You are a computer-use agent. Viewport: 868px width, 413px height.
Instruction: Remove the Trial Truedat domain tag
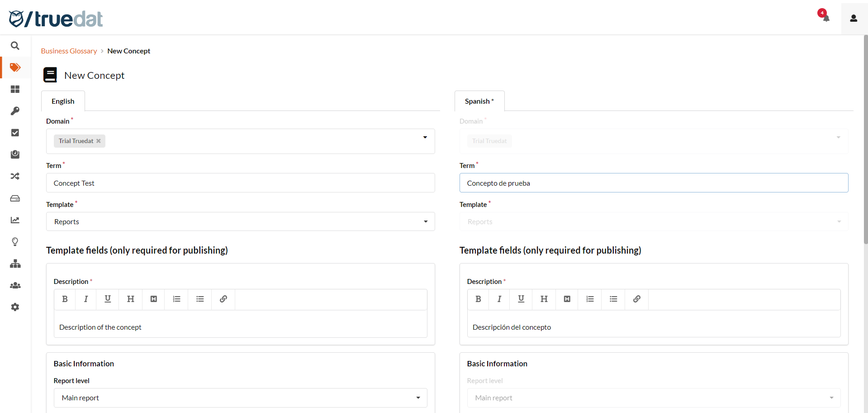(x=99, y=141)
